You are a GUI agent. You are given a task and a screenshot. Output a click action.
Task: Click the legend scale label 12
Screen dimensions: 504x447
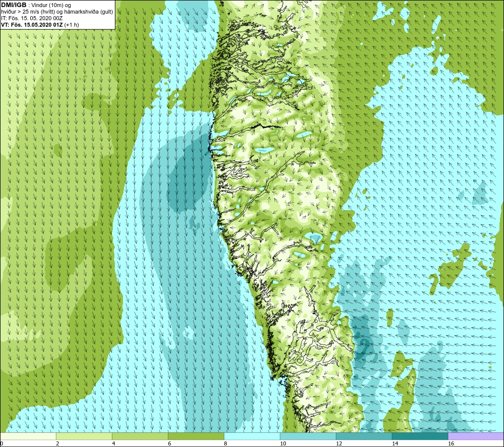[x=339, y=444]
